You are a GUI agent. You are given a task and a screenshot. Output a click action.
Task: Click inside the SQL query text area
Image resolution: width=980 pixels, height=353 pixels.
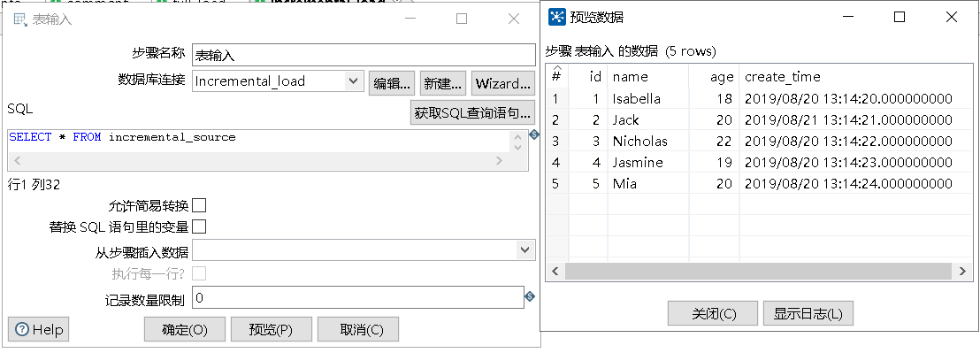[x=259, y=141]
